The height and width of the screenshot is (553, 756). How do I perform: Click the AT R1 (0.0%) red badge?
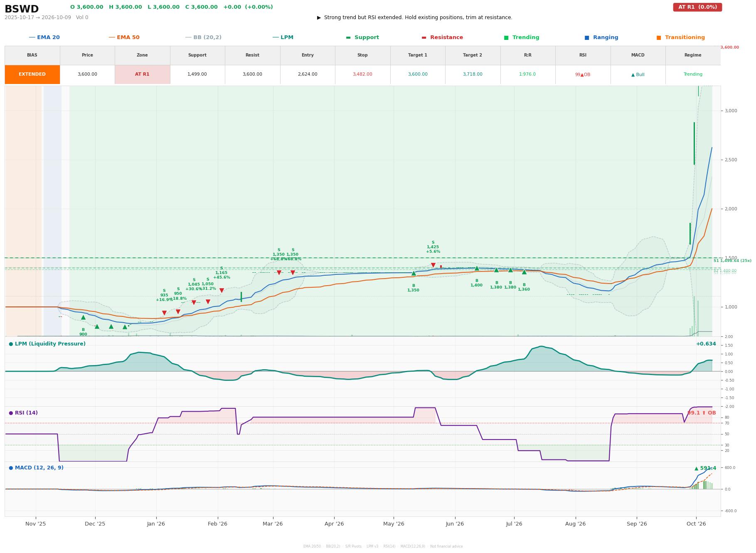[697, 7]
